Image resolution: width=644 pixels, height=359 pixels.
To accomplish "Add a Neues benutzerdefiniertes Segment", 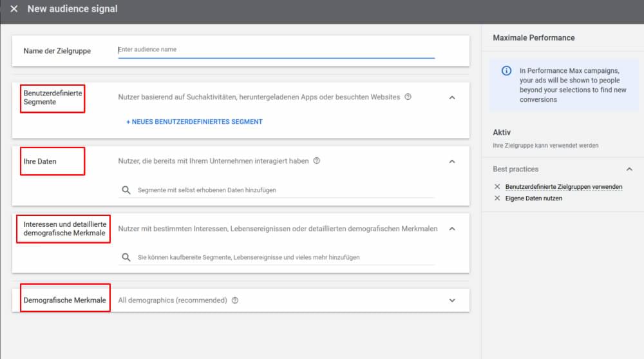I will point(194,122).
